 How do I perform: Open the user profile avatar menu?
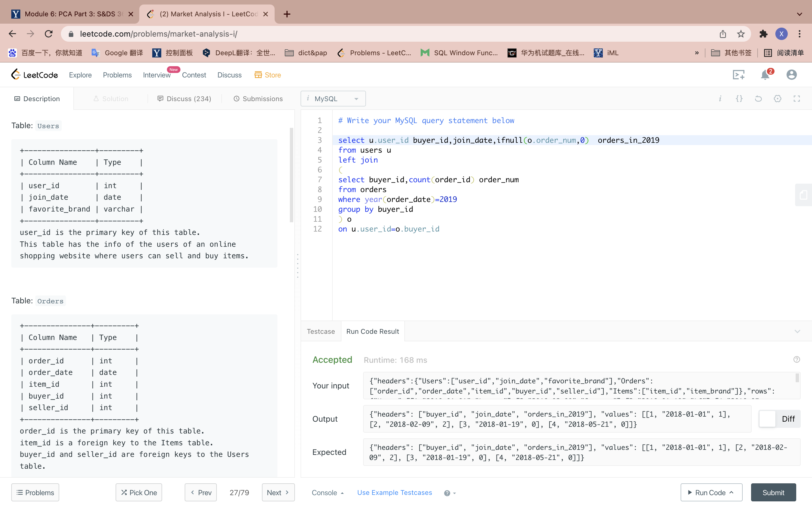[x=791, y=74]
